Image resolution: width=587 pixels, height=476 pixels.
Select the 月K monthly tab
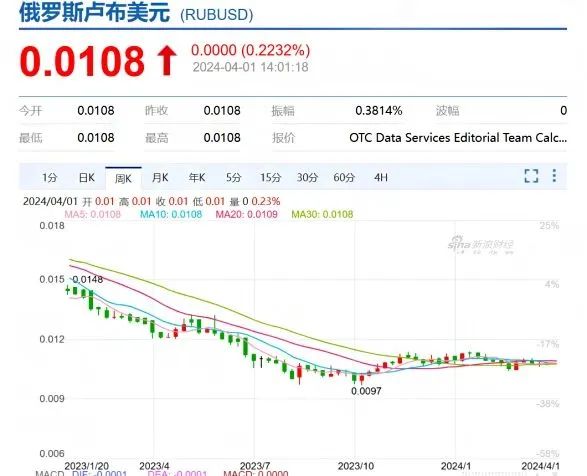[160, 178]
